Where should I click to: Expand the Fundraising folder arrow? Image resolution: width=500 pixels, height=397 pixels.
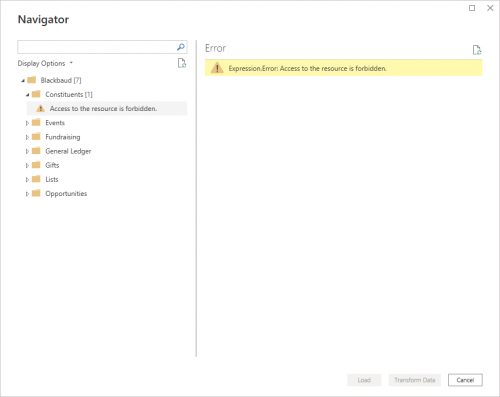27,137
